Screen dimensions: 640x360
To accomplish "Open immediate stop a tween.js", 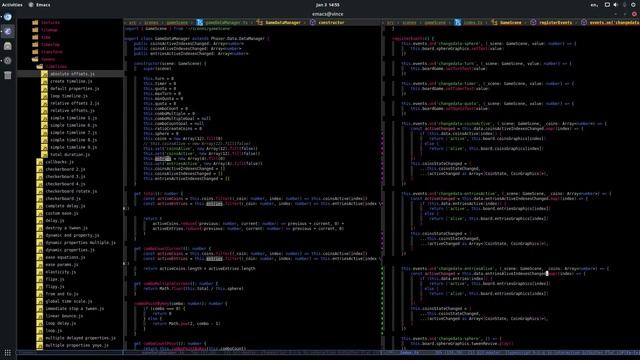I will pos(75,309).
